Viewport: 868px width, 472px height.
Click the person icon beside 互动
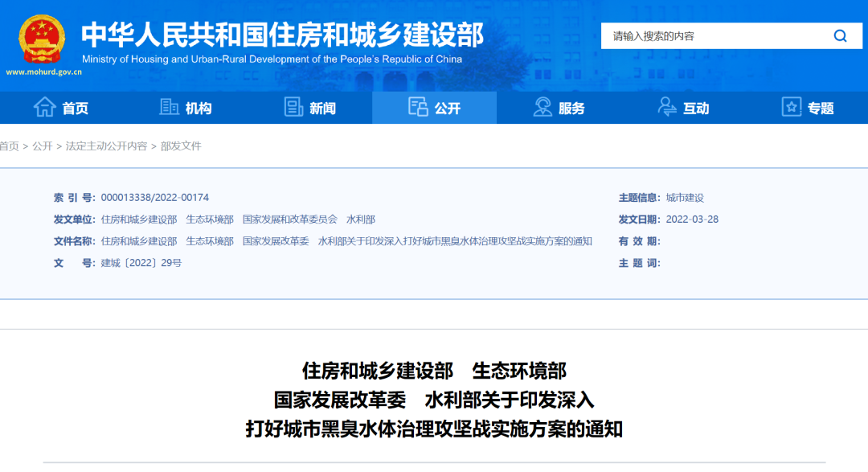667,107
